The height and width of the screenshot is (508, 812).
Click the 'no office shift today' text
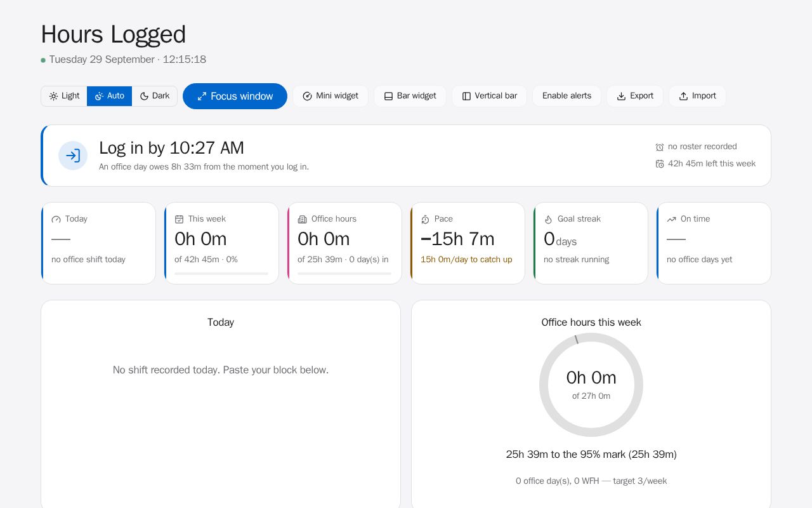click(88, 260)
